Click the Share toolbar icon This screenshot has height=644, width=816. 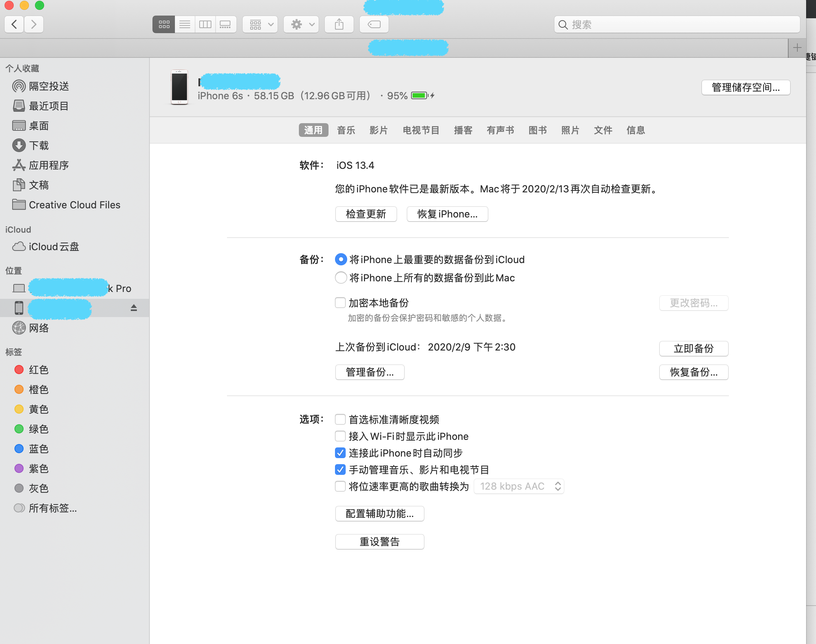[x=339, y=25]
